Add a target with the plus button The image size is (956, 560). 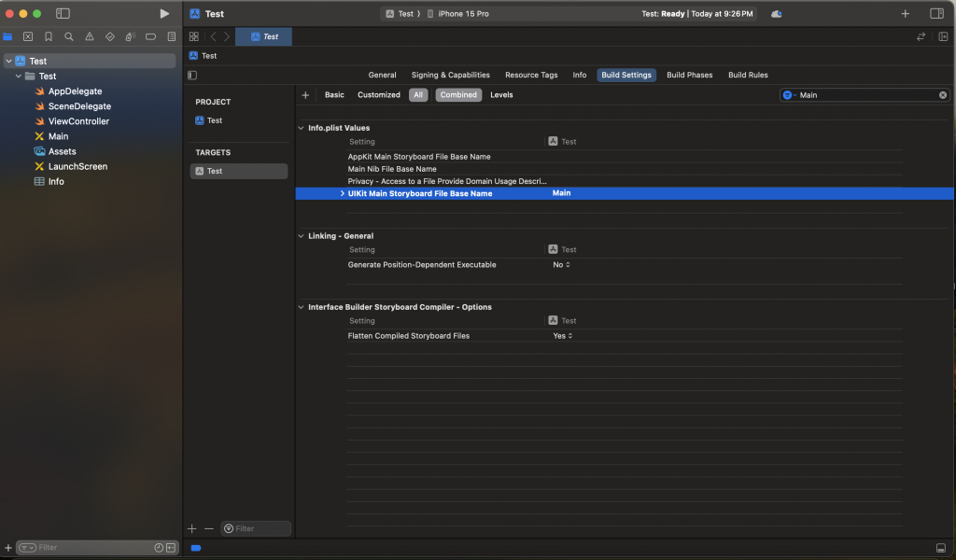[x=192, y=528]
